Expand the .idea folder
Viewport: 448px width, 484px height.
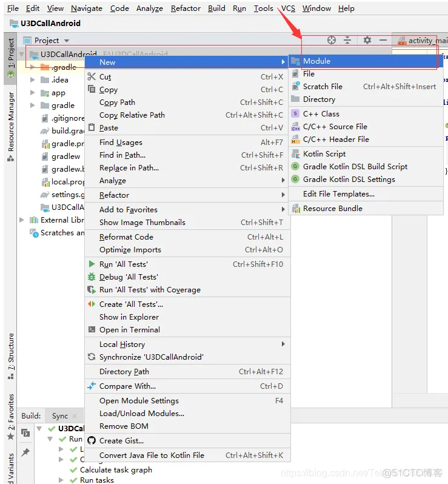coord(32,79)
